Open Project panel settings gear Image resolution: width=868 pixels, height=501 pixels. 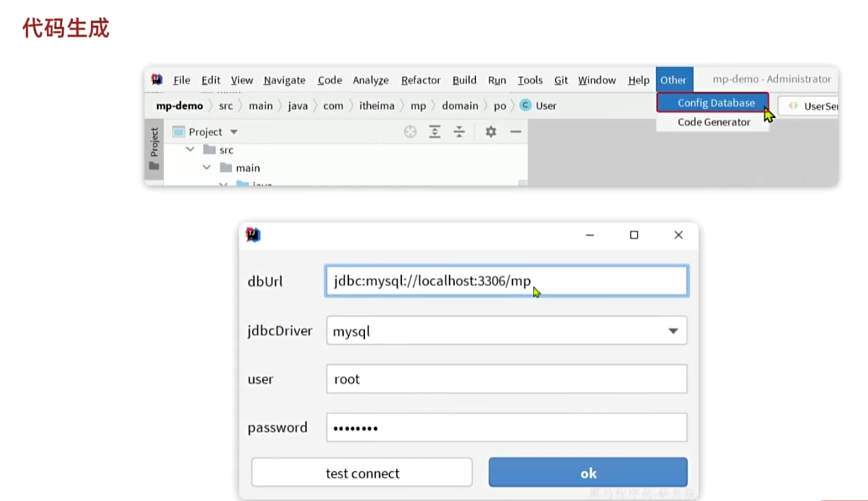click(490, 132)
